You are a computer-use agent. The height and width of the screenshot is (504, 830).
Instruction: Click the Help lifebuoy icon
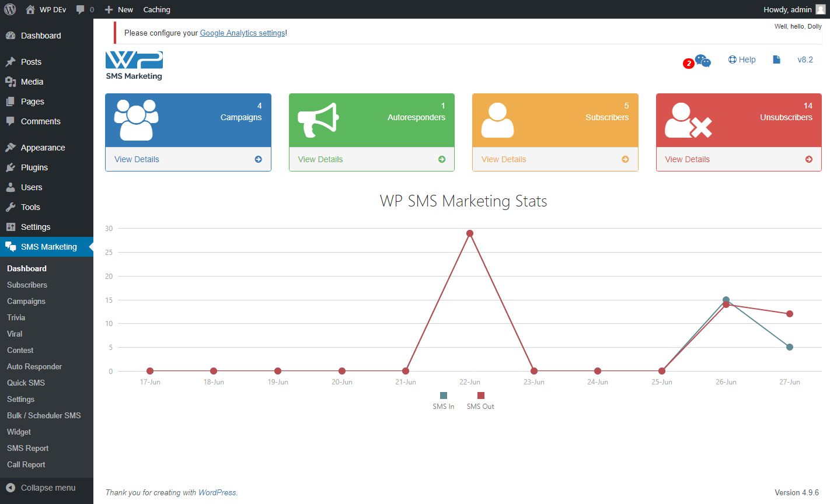[732, 60]
